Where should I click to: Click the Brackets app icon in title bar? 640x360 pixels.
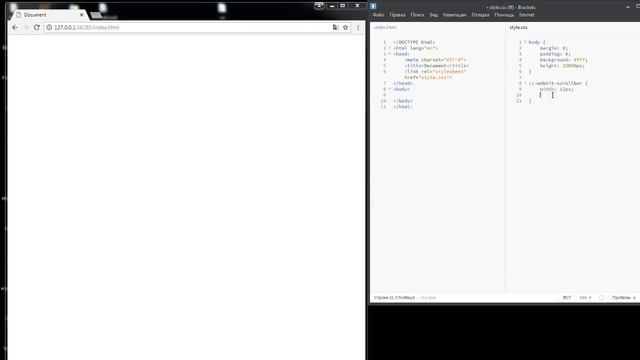click(x=373, y=6)
